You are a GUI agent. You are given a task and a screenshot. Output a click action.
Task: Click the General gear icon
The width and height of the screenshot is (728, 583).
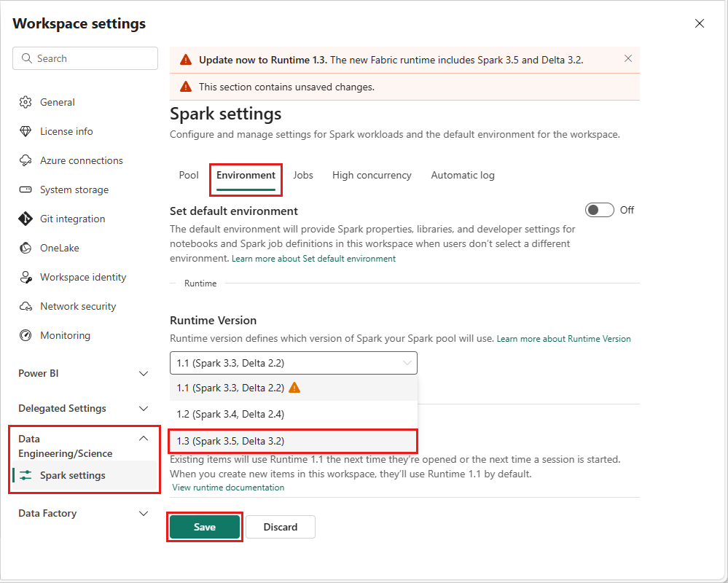(x=26, y=102)
